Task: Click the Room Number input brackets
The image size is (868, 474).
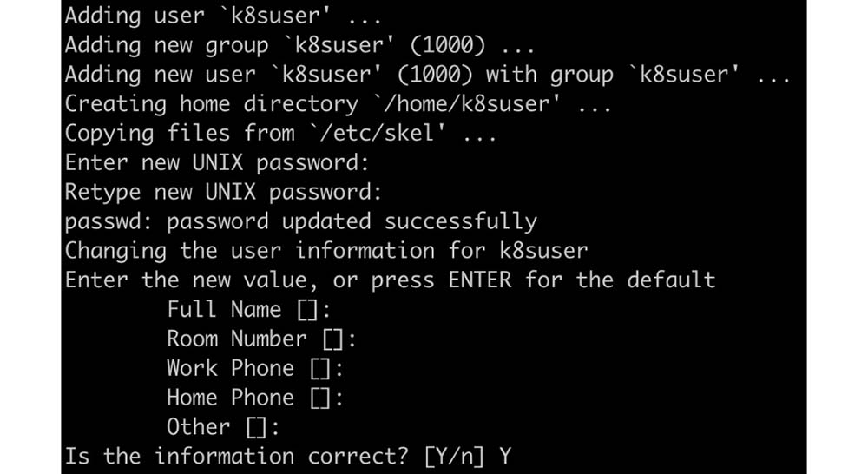Action: coord(333,339)
